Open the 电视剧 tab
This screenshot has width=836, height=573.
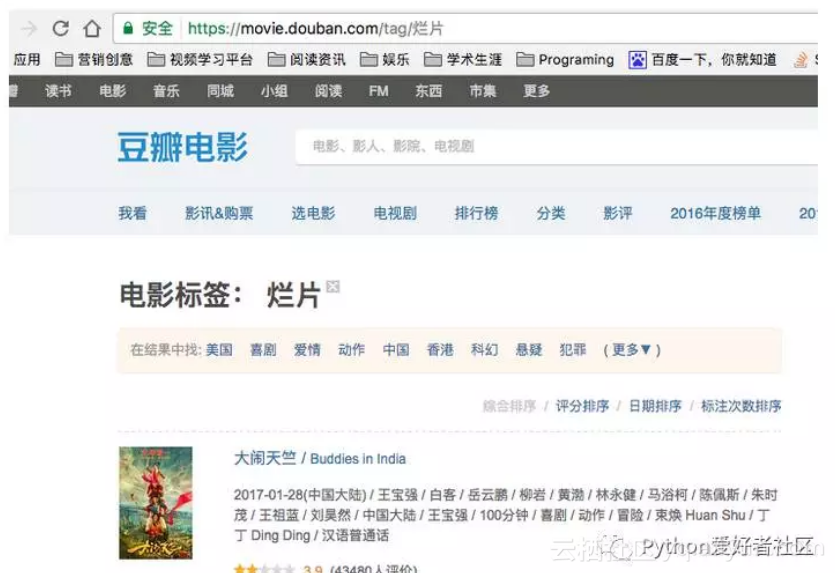click(395, 213)
